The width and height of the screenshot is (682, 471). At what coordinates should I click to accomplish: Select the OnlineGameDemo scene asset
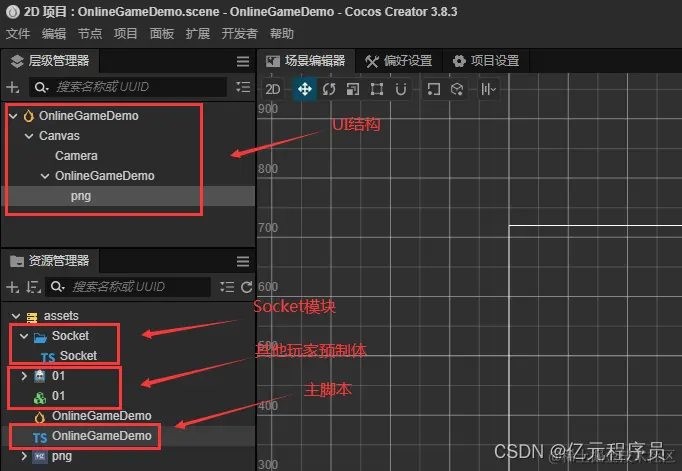point(101,416)
